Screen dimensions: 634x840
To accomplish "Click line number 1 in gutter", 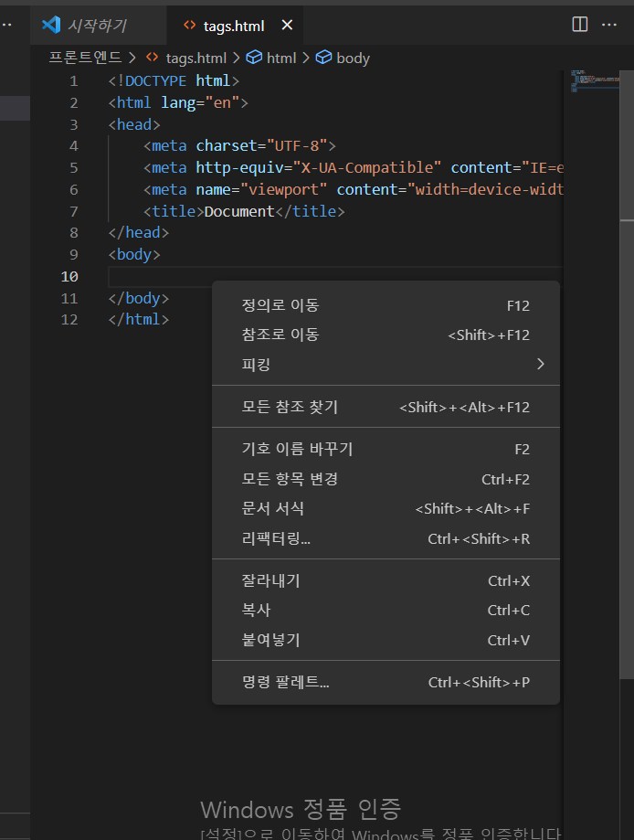I will pyautogui.click(x=73, y=81).
